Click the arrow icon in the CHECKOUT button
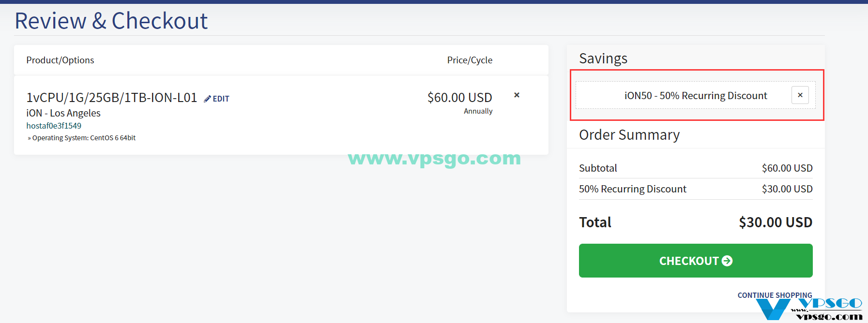 click(x=727, y=261)
